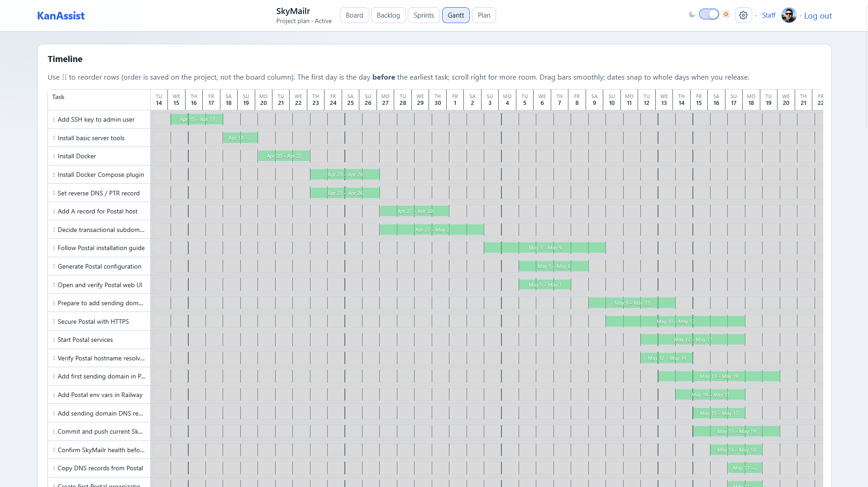Log out of the account

click(818, 16)
